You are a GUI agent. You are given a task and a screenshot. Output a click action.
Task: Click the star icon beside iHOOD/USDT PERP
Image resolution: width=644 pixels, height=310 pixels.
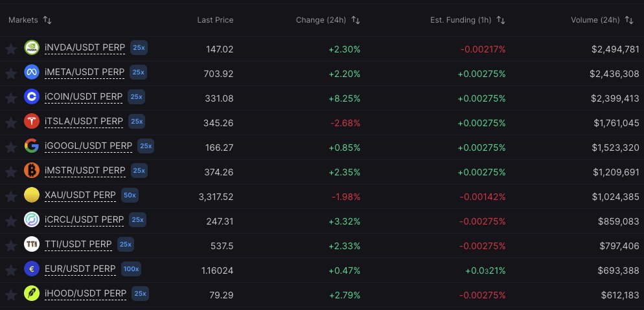coord(10,295)
